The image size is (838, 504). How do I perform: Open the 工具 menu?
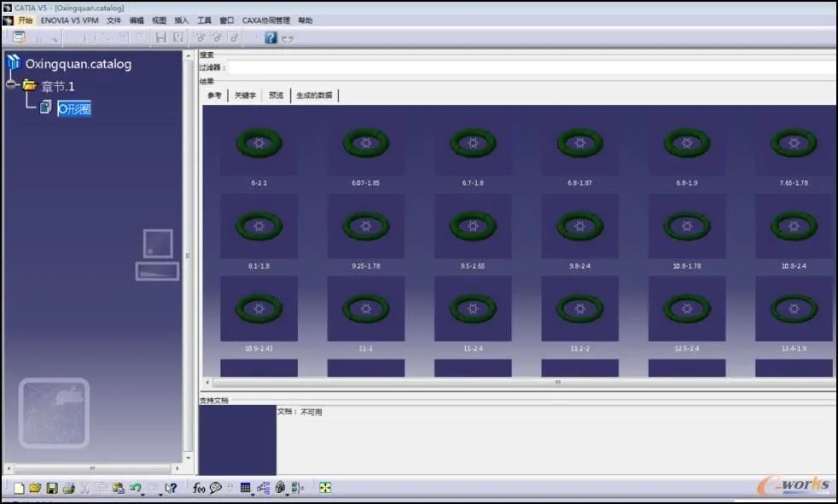click(204, 20)
